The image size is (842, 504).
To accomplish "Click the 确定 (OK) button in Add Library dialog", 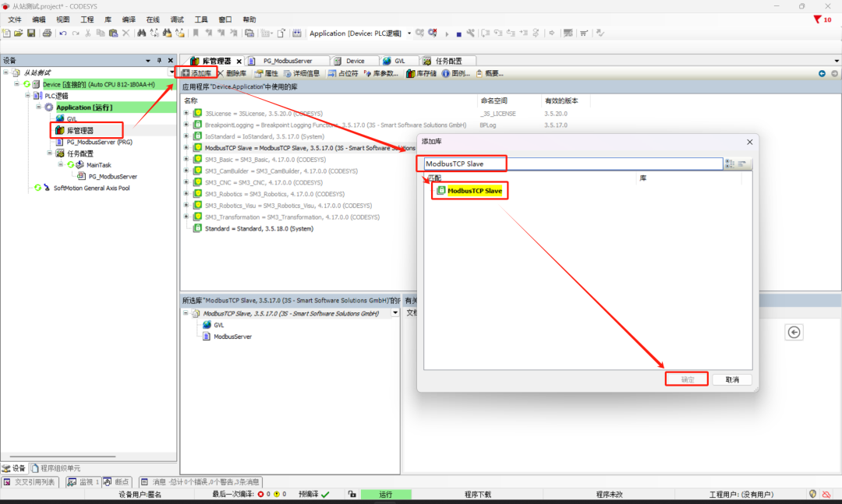I will coord(687,379).
